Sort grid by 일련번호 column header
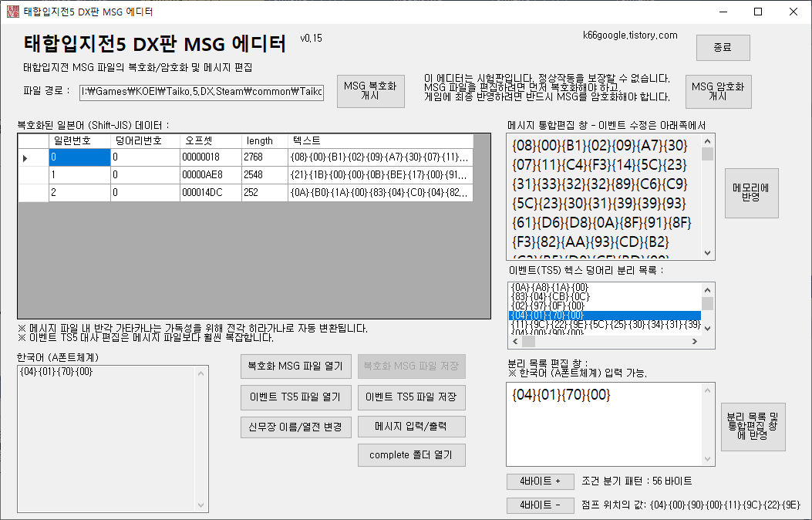This screenshot has height=520, width=812. click(79, 141)
